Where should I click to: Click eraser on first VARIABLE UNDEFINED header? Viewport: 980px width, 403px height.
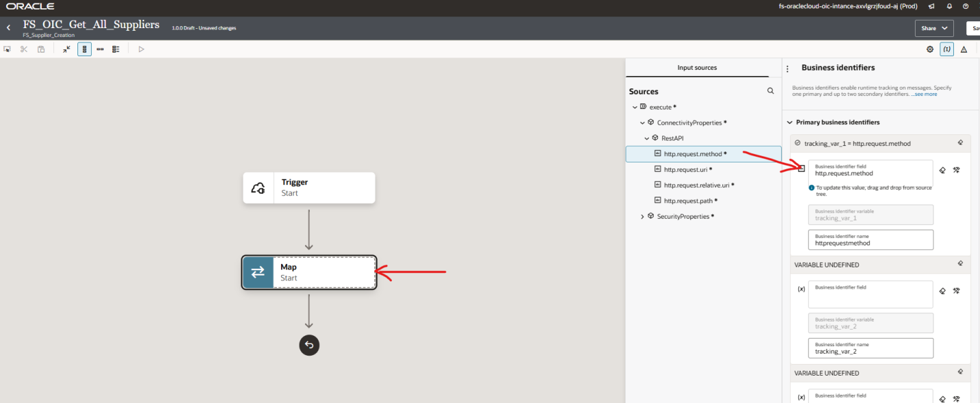coord(960,264)
